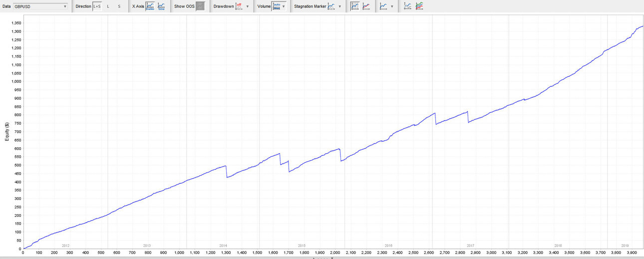The height and width of the screenshot is (259, 644).
Task: Click the 2017 year label on chart
Action: point(470,246)
